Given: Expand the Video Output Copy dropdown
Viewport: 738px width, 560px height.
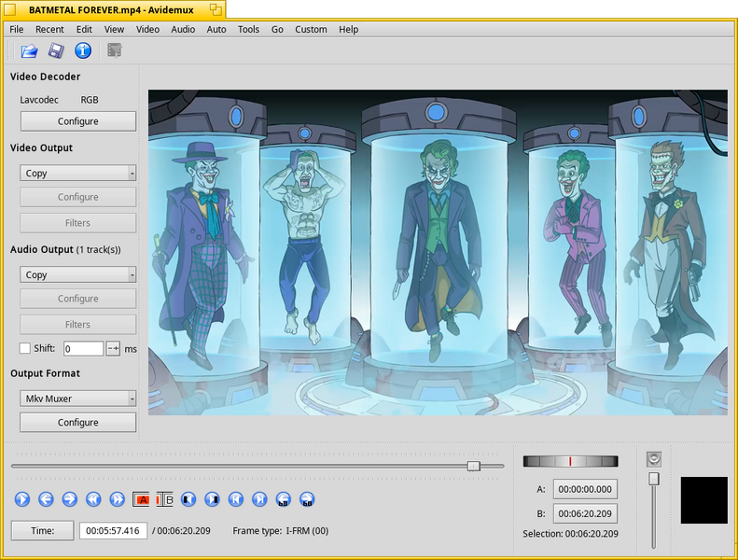Looking at the screenshot, I should tap(78, 173).
